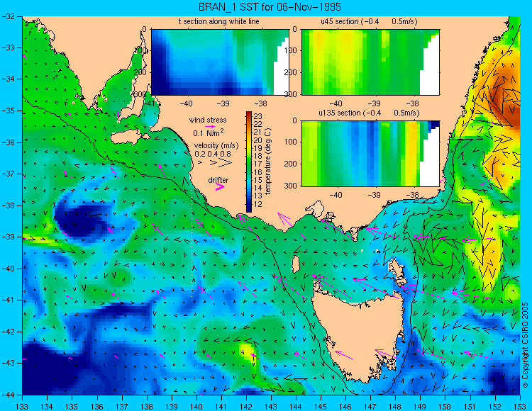532x411 pixels.
Task: Open the u45 velocity section inset plot
Action: pos(370,62)
